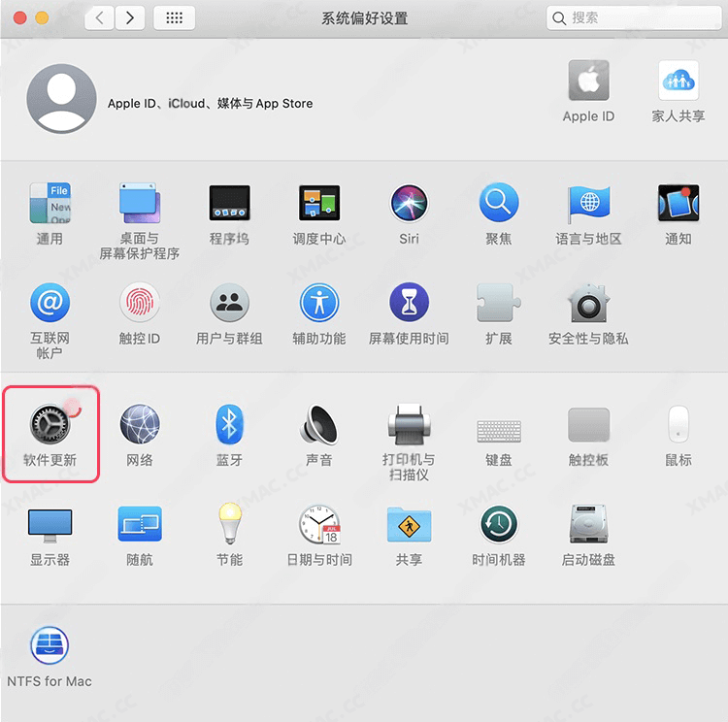
Task: Minimize the window with yellow button
Action: pos(43,18)
